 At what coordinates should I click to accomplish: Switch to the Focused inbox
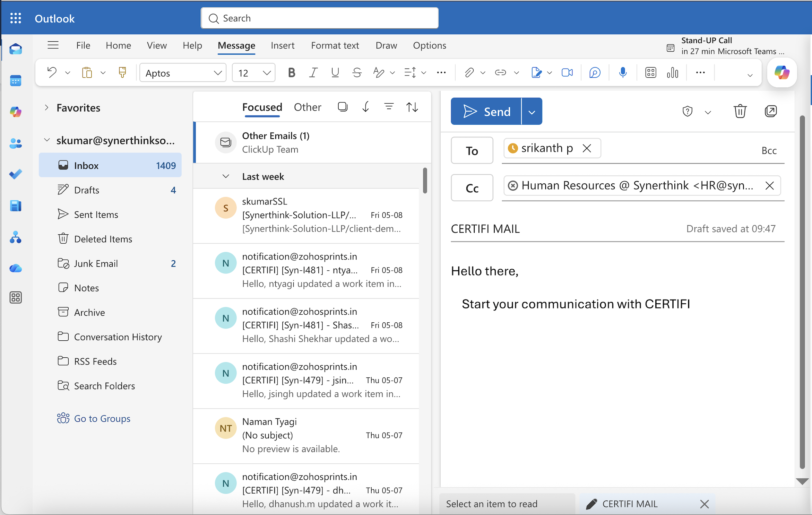[262, 107]
